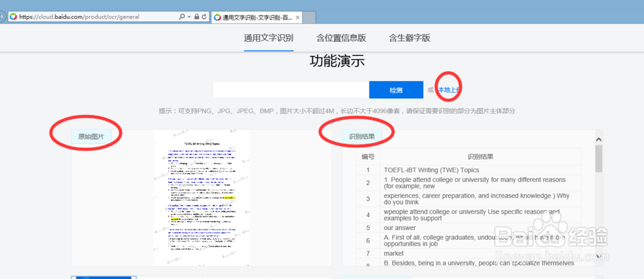Click row number 5 cell

coord(368,228)
